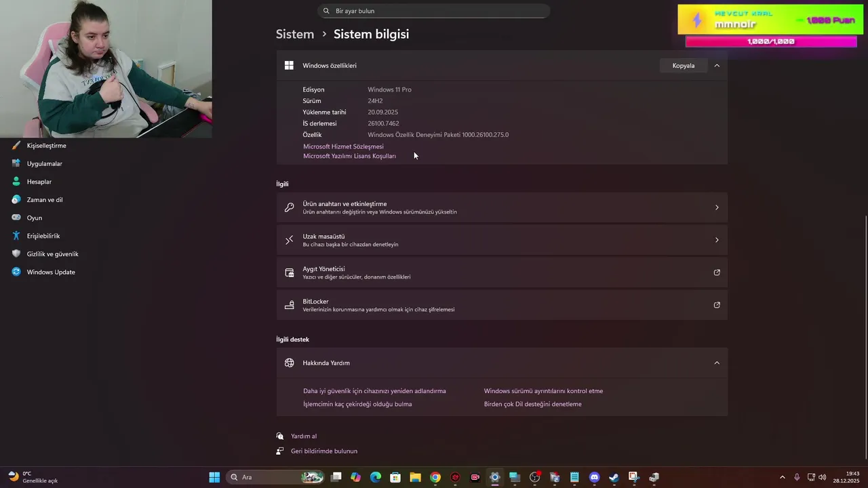This screenshot has width=868, height=488.
Task: Click the taskbar Ara search box
Action: (x=275, y=477)
